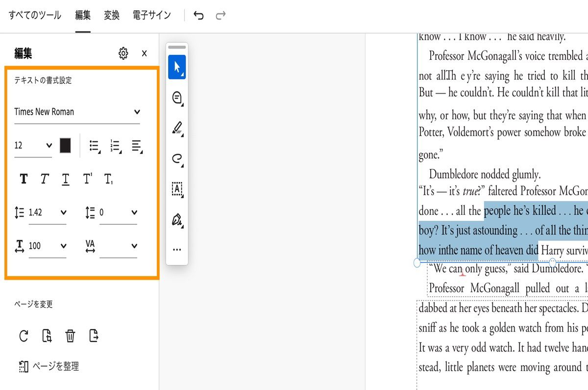Open the 変換 tab
The height and width of the screenshot is (390, 588).
[x=112, y=16]
